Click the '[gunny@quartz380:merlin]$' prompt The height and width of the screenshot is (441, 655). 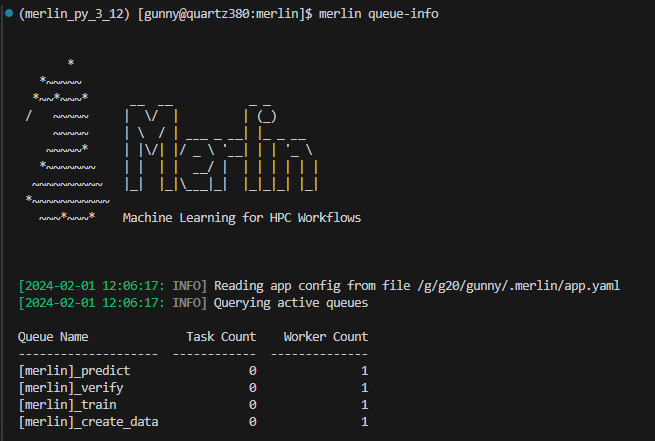tap(225, 14)
